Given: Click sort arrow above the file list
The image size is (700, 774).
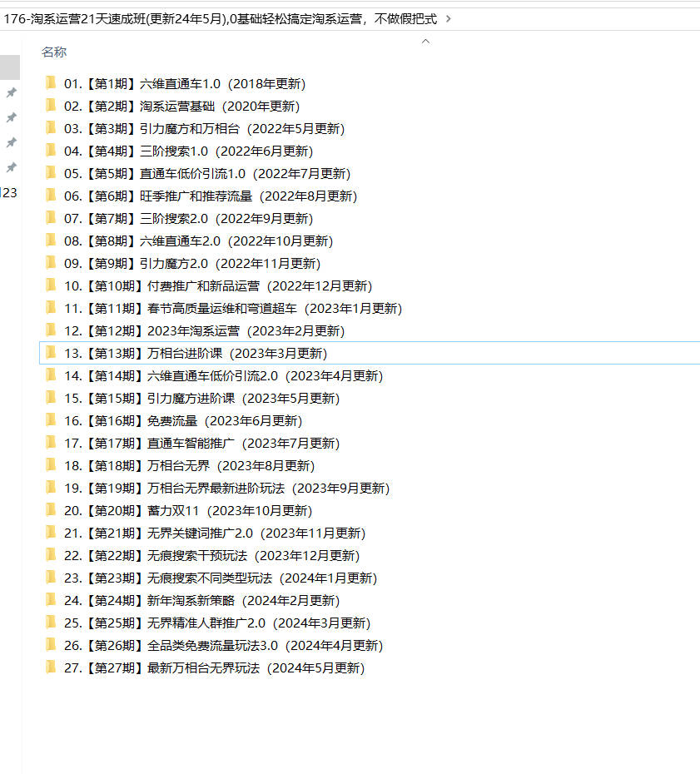Looking at the screenshot, I should pyautogui.click(x=425, y=42).
